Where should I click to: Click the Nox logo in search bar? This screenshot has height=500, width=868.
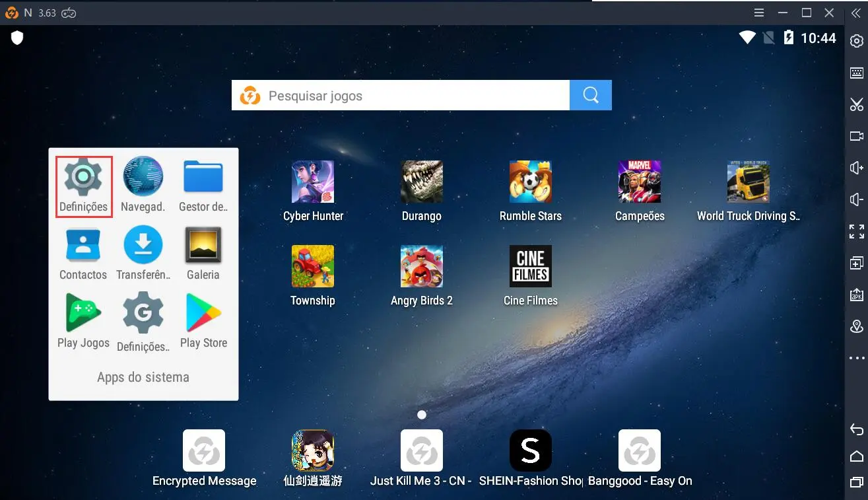(x=250, y=96)
